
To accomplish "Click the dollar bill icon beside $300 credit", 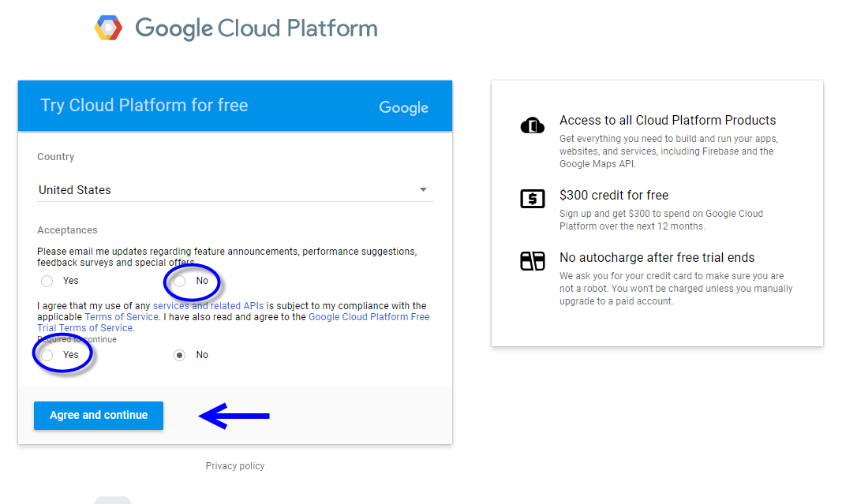I will coord(532,199).
